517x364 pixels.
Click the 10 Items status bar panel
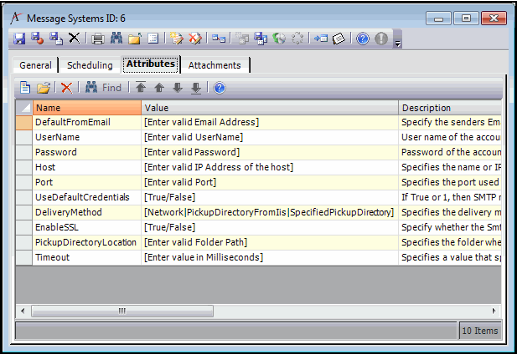coord(480,331)
